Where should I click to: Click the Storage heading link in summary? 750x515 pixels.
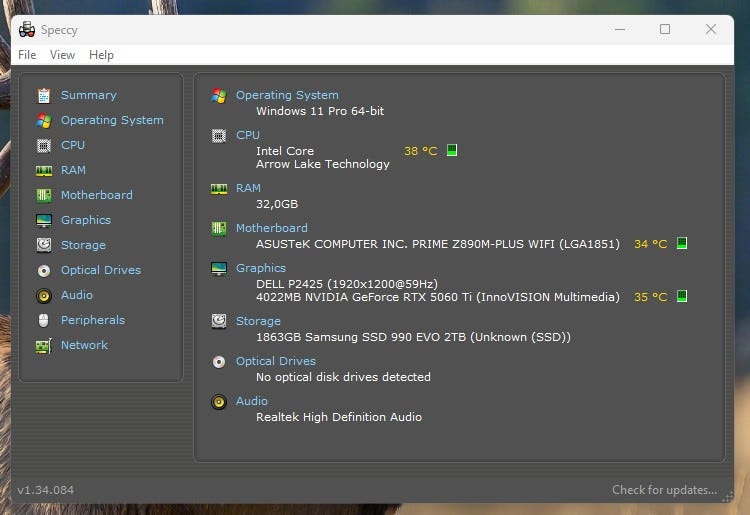pos(258,321)
